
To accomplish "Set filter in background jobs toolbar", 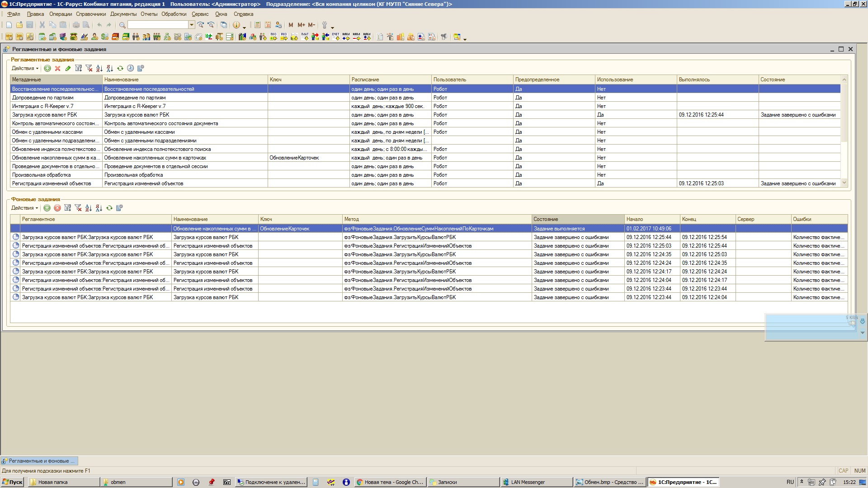I will (x=68, y=208).
